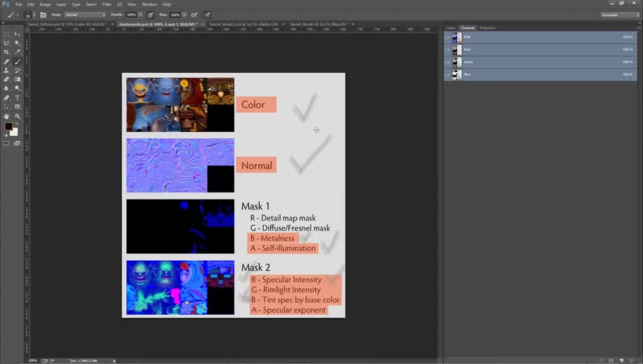Open the brush size preset picker
Screen dimensions: 643x364
[34, 14]
